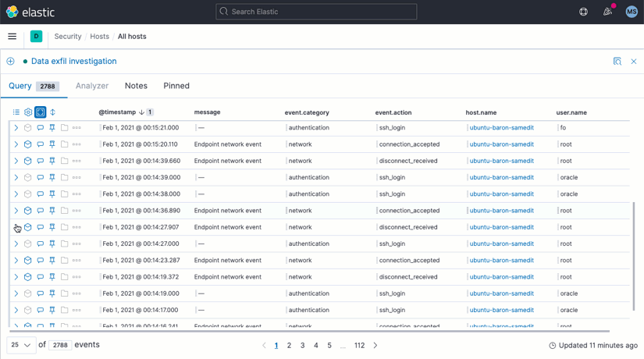Open more actions for the 00:14:36.890 event
The width and height of the screenshot is (644, 359).
click(x=76, y=210)
